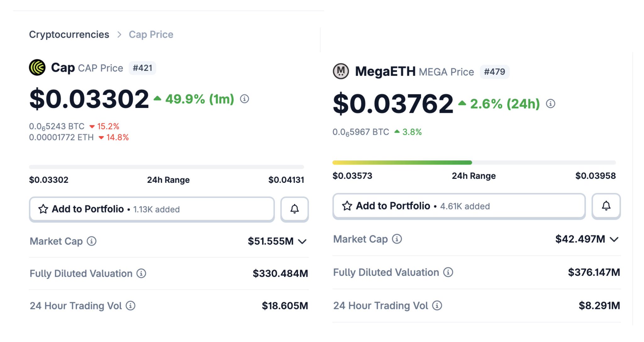
Task: Open Cryptocurrencies breadcrumb link
Action: click(69, 35)
